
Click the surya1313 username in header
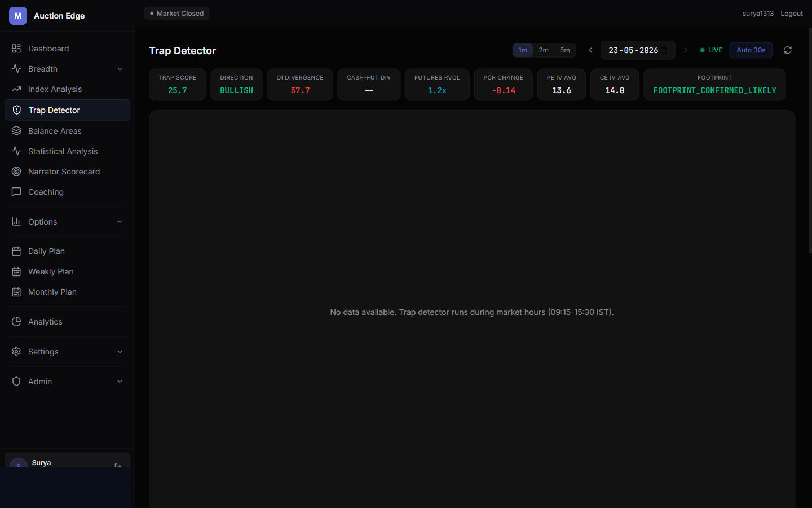[758, 14]
